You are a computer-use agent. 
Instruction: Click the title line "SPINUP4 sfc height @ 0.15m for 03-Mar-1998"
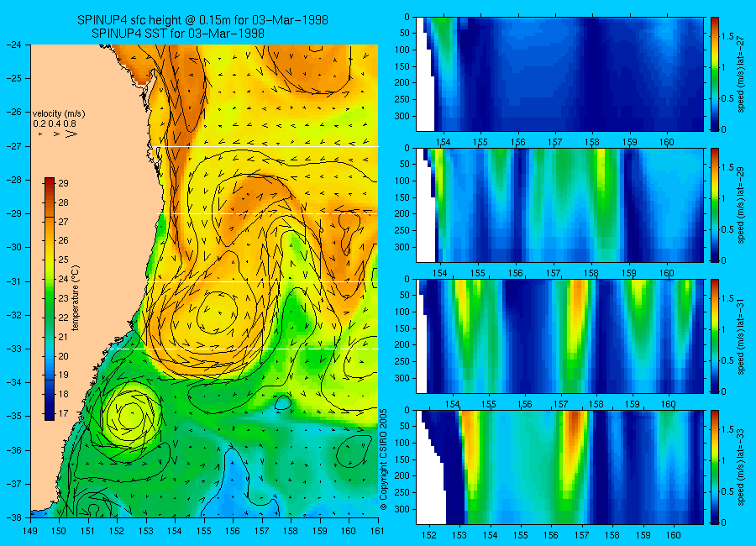point(202,20)
